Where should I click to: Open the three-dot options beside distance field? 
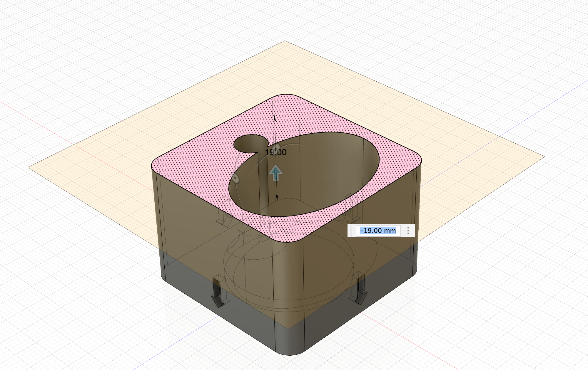coord(408,231)
